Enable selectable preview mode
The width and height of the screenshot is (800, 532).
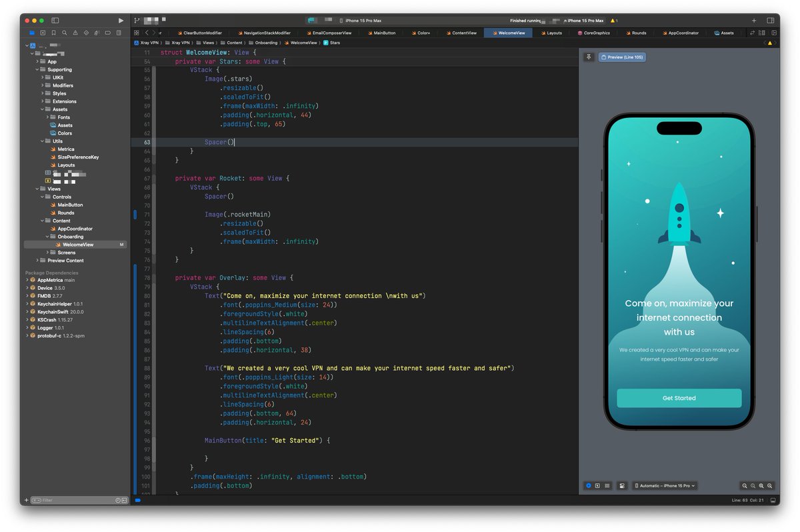[597, 486]
